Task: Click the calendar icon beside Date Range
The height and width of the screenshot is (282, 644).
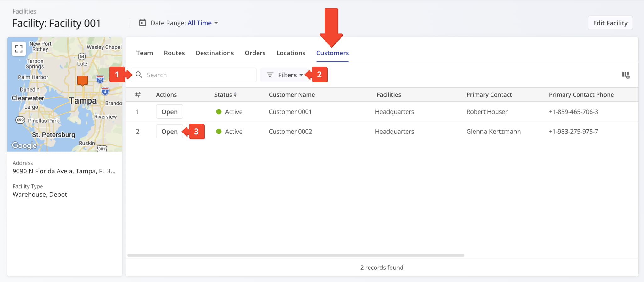Action: pos(142,23)
